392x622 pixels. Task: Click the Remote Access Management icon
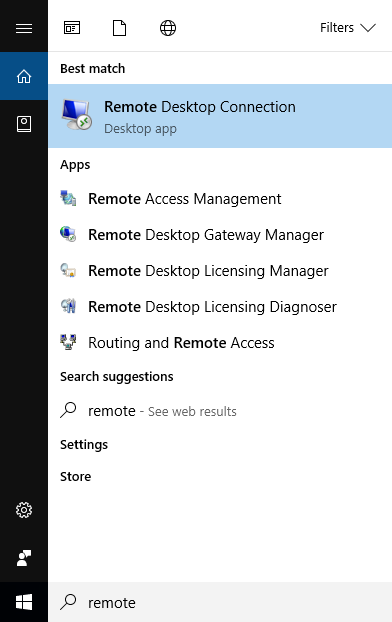68,198
